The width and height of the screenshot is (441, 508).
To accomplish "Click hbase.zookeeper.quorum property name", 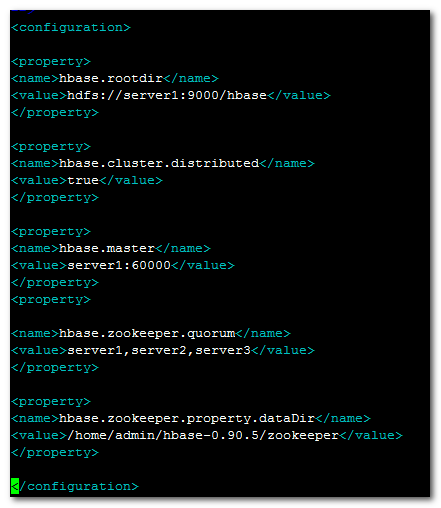I will point(147,333).
